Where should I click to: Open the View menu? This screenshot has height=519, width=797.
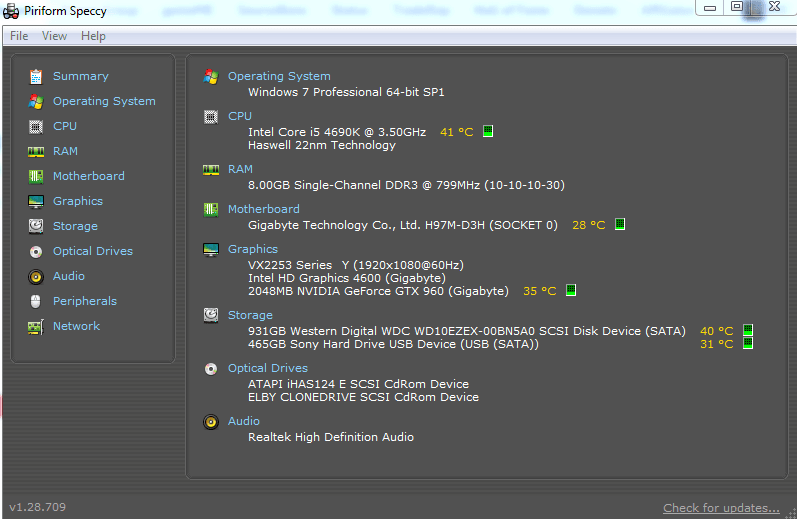54,36
